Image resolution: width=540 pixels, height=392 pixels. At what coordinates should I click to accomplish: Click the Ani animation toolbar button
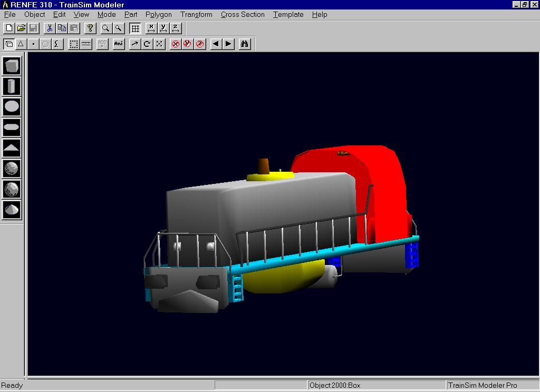[x=119, y=44]
